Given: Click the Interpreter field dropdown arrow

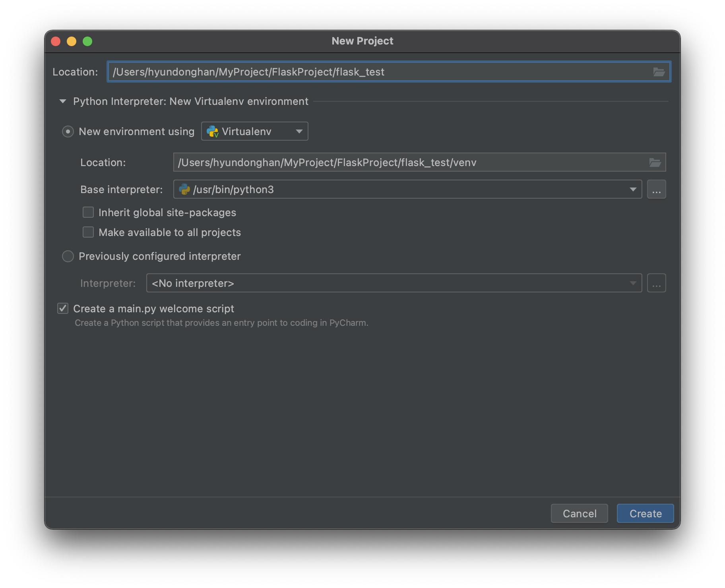Looking at the screenshot, I should pyautogui.click(x=632, y=283).
